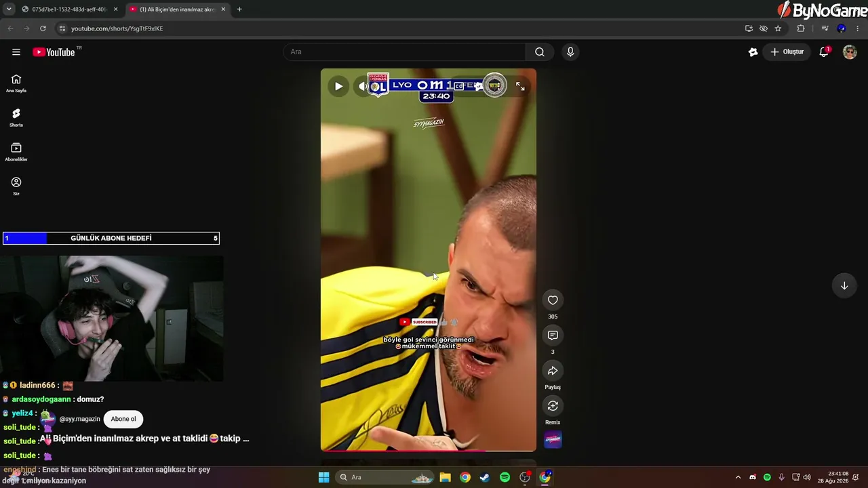Click the browser address bar URL

[117, 28]
